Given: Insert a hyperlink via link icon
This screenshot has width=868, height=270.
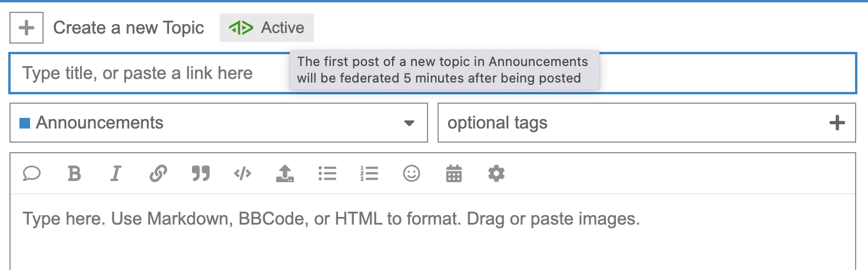Looking at the screenshot, I should [158, 173].
